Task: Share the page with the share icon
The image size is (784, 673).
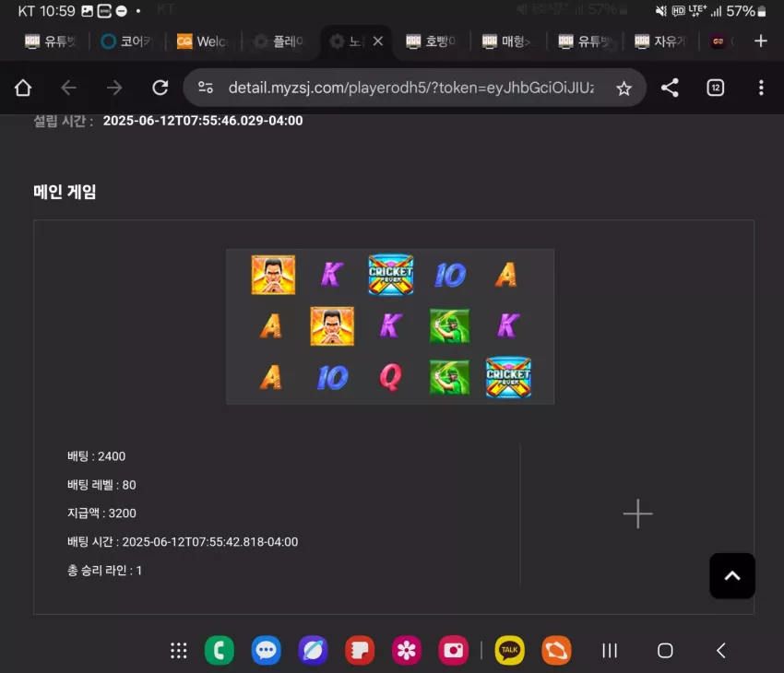Action: click(x=670, y=88)
